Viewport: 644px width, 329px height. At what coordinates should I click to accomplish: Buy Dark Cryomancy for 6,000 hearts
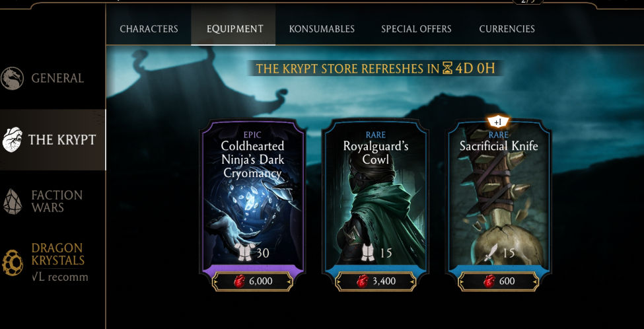tap(252, 281)
